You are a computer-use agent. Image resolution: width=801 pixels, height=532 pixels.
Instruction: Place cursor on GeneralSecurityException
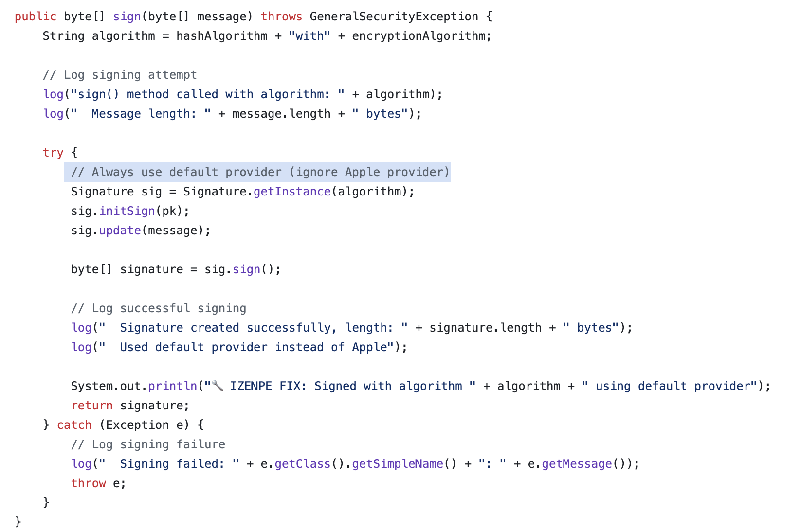click(x=394, y=17)
